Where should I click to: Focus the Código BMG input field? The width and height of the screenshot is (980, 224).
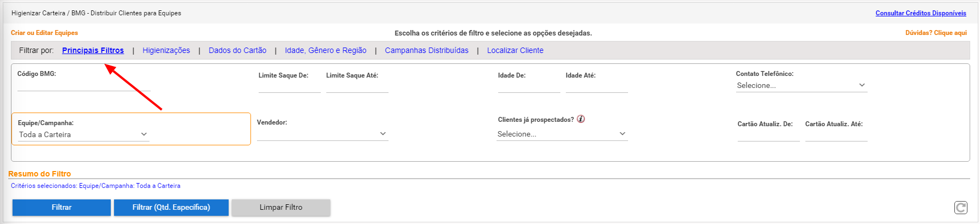pos(84,85)
